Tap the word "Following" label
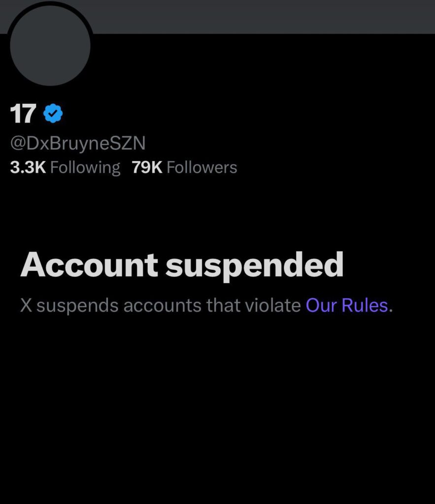Viewport: 435px width, 504px height. (x=85, y=167)
